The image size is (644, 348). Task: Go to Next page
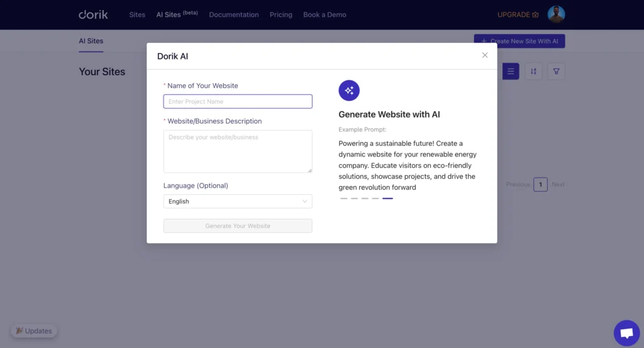coord(558,185)
